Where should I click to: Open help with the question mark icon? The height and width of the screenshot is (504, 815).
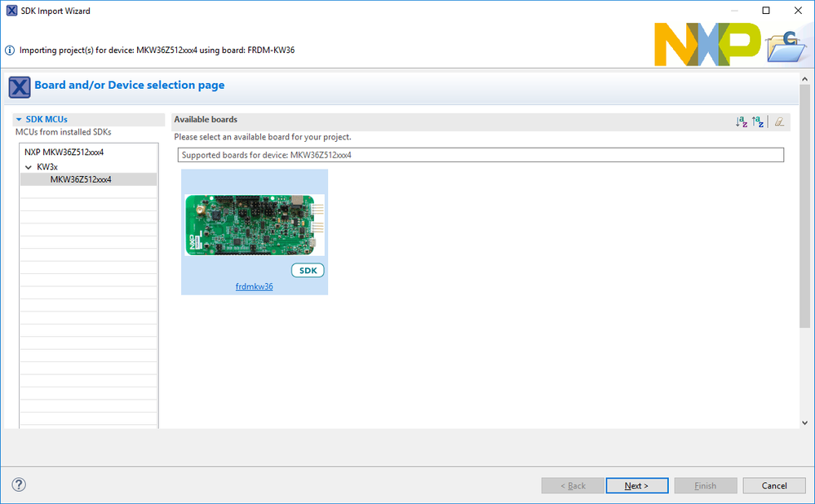point(19,484)
